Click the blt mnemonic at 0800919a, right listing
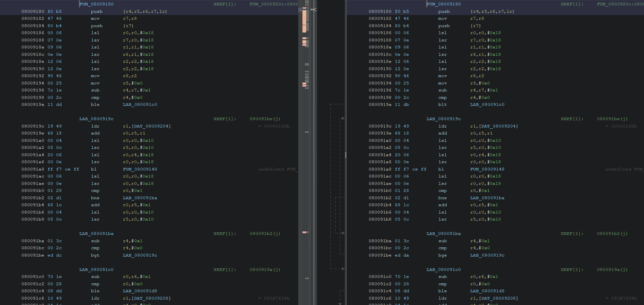This screenshot has height=305, width=644. [x=442, y=105]
